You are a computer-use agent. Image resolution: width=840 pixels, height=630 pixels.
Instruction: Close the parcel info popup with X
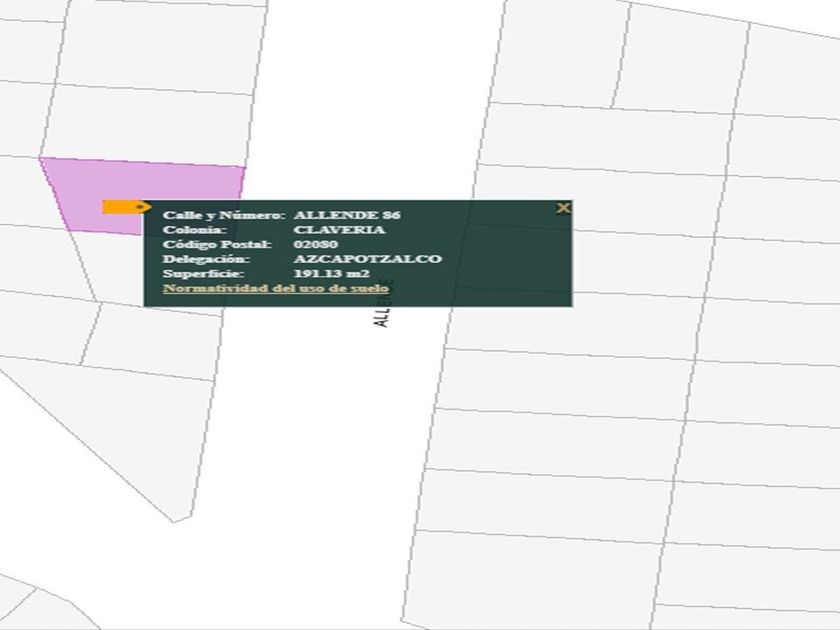(x=563, y=208)
